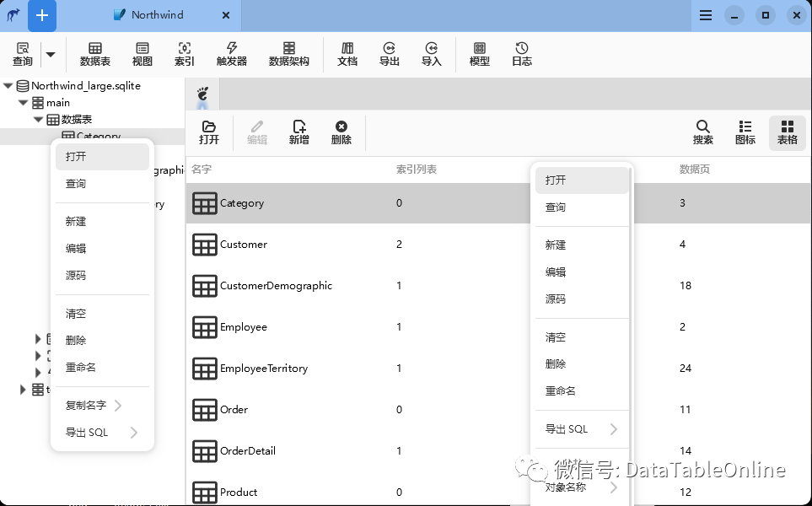Collapse the 数据表 tree node
The image size is (812, 506).
(x=38, y=119)
